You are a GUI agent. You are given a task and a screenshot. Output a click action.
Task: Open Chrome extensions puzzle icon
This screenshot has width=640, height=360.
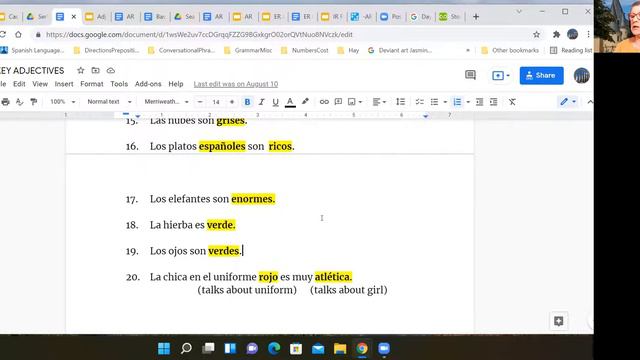click(556, 35)
